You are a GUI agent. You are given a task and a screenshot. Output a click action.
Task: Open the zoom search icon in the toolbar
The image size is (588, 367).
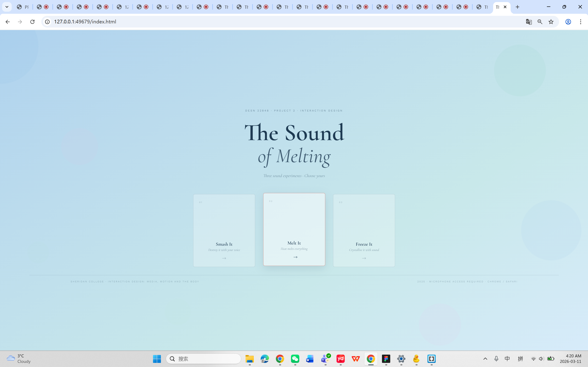point(540,22)
